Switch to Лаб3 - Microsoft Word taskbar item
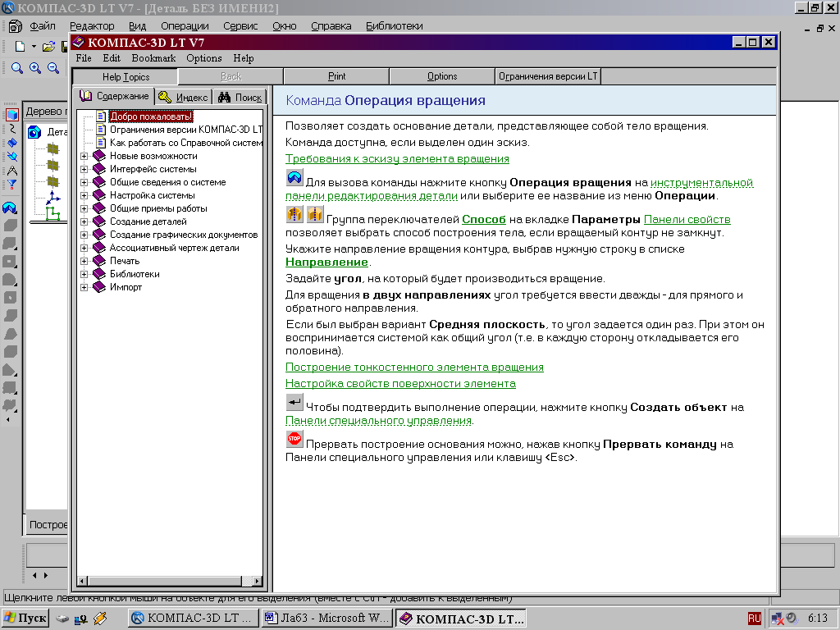840x630 pixels. pos(326,619)
